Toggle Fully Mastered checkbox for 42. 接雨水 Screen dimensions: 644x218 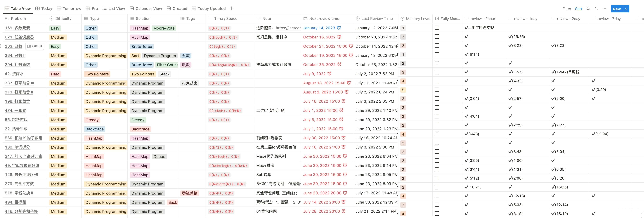(x=437, y=72)
